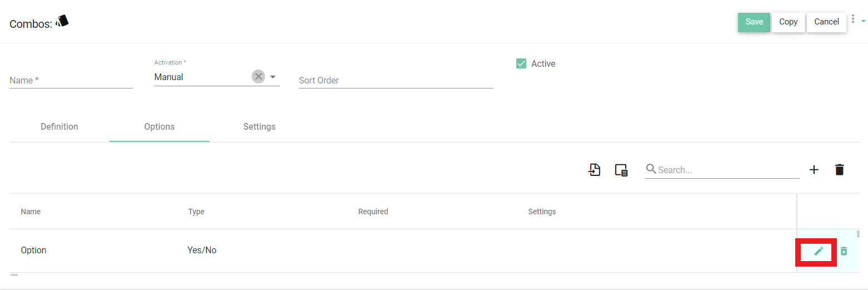Viewport: 868px width, 290px height.
Task: Expand the Activation dropdown arrow
Action: pyautogui.click(x=273, y=77)
